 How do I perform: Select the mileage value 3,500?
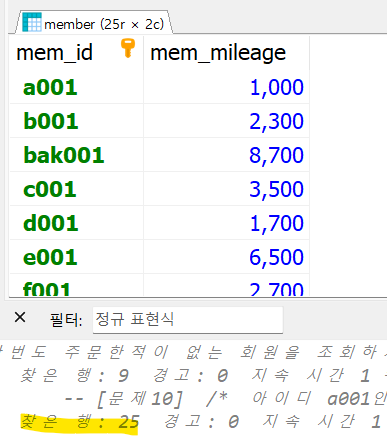click(226, 189)
